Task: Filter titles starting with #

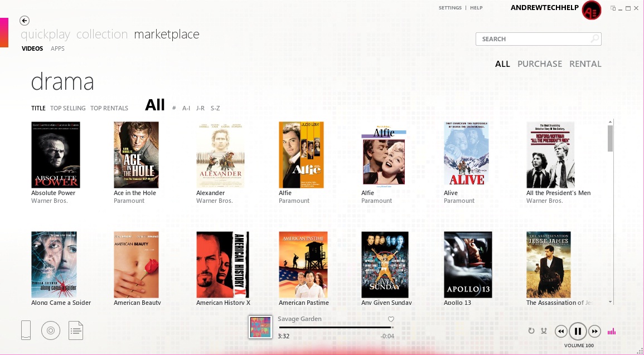Action: point(174,108)
